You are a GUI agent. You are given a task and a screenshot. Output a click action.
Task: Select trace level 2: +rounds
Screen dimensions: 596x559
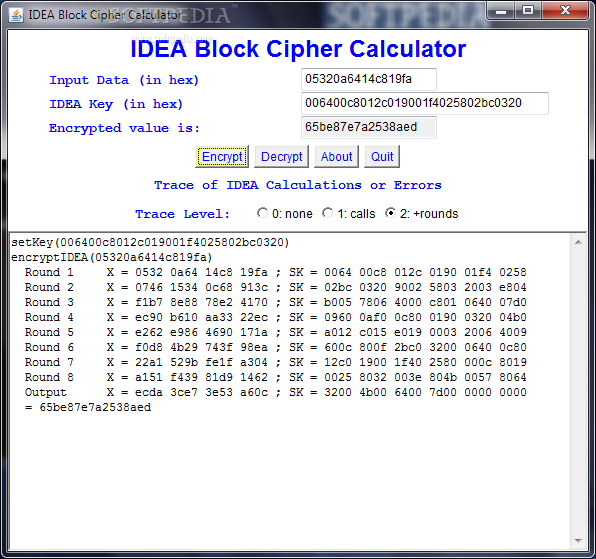pos(422,214)
